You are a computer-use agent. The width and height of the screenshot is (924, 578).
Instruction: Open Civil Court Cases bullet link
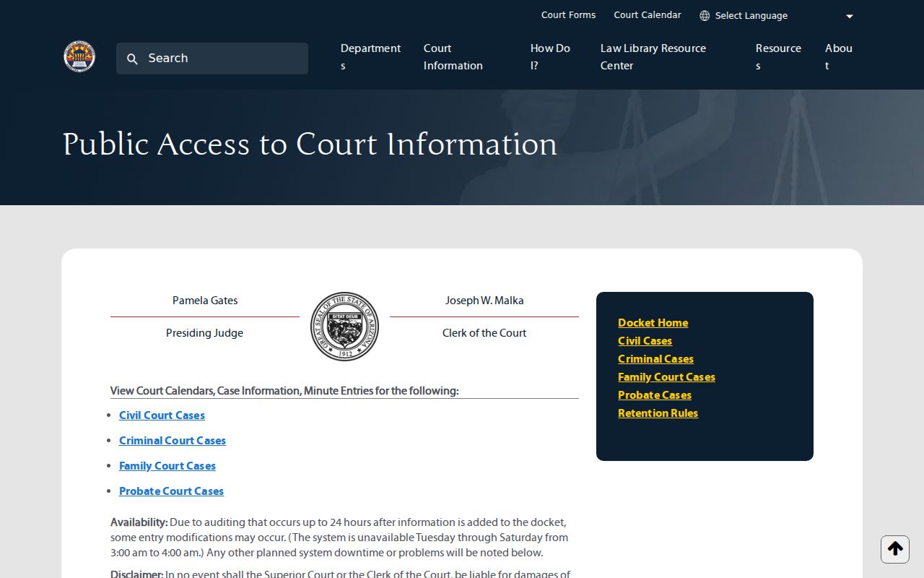click(162, 415)
